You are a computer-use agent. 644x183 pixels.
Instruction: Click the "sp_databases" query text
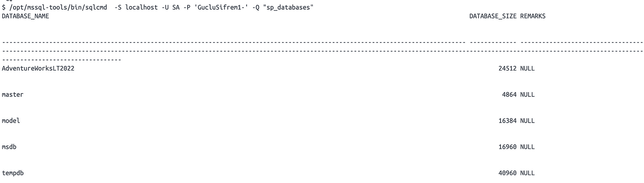[x=288, y=8]
